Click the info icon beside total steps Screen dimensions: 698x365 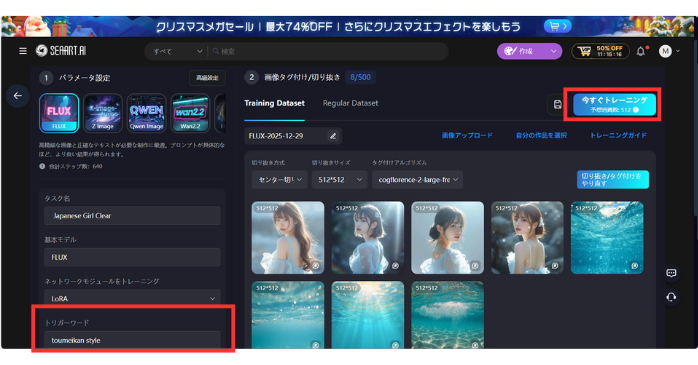coord(42,166)
